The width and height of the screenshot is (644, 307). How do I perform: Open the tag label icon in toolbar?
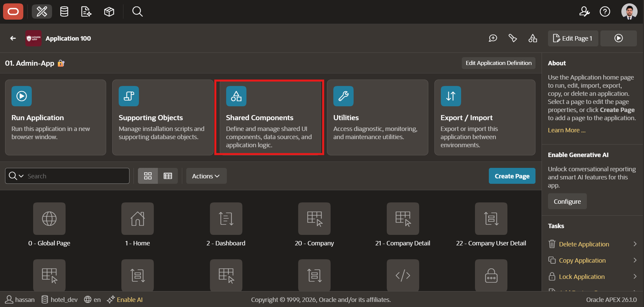[x=513, y=38]
